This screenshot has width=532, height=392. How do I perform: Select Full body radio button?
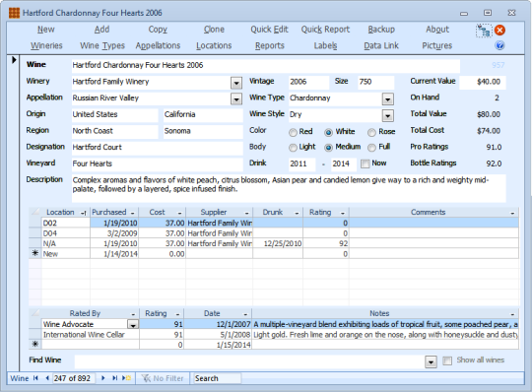371,148
